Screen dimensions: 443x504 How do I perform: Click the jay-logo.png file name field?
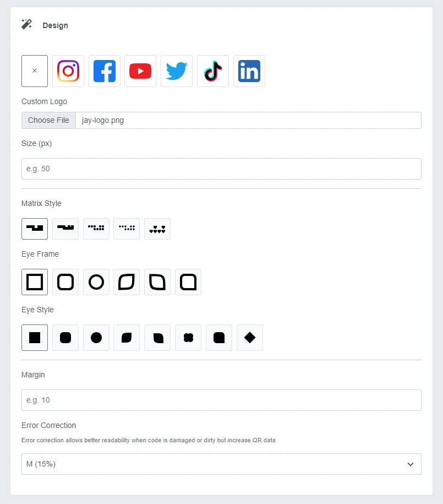point(248,120)
